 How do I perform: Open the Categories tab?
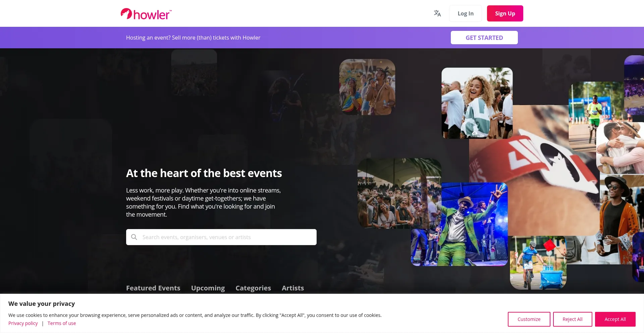point(253,288)
